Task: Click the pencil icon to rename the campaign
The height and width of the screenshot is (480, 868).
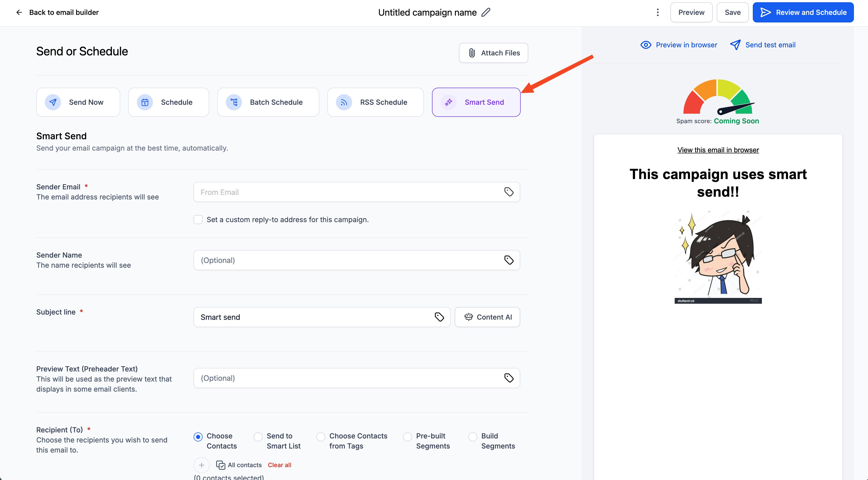Action: coord(486,12)
